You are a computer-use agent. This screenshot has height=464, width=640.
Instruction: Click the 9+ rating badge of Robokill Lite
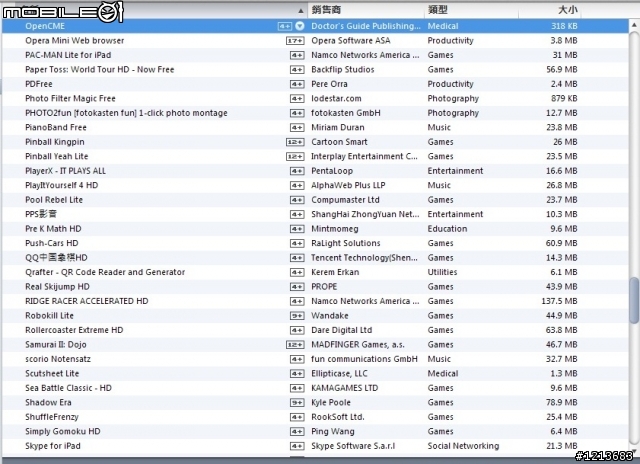(297, 316)
